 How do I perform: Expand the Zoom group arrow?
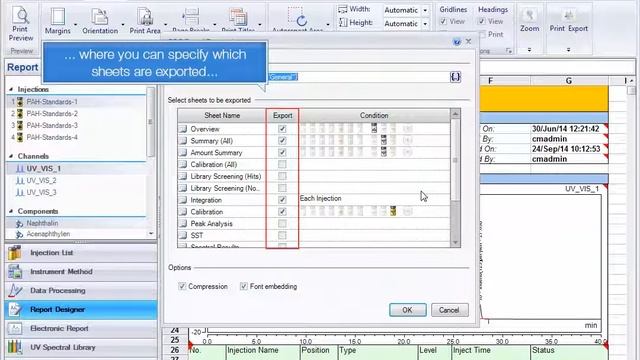[x=529, y=50]
